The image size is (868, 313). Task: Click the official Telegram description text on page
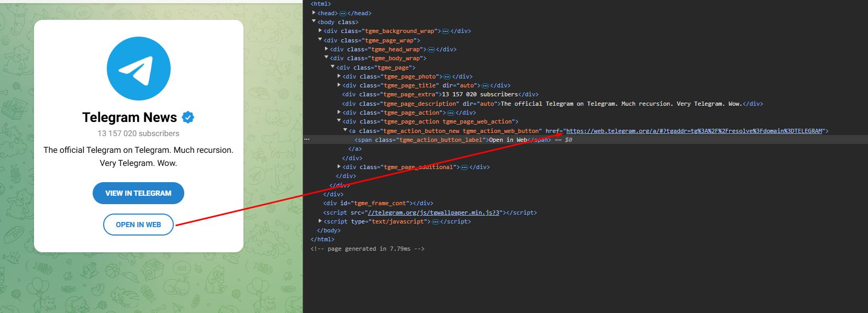click(138, 156)
